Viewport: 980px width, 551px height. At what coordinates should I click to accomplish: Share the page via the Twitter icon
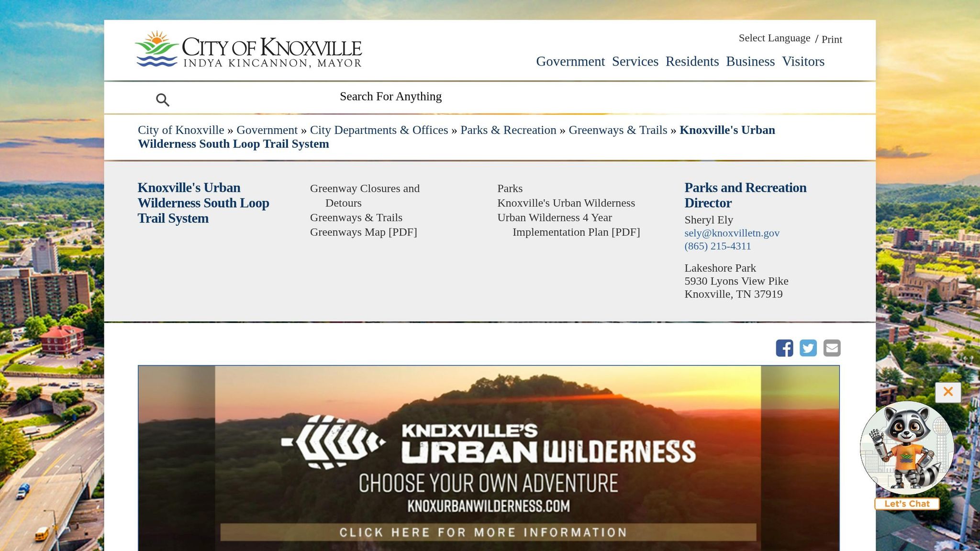point(808,348)
